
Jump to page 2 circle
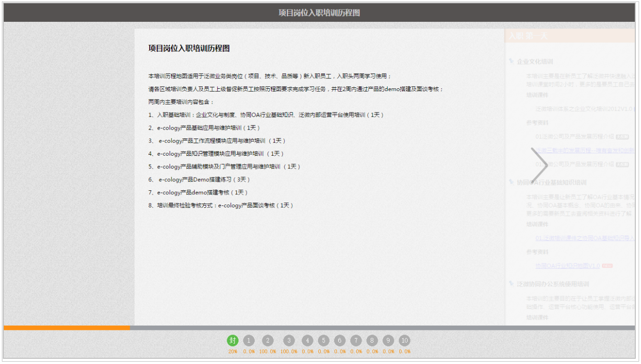[268, 340]
